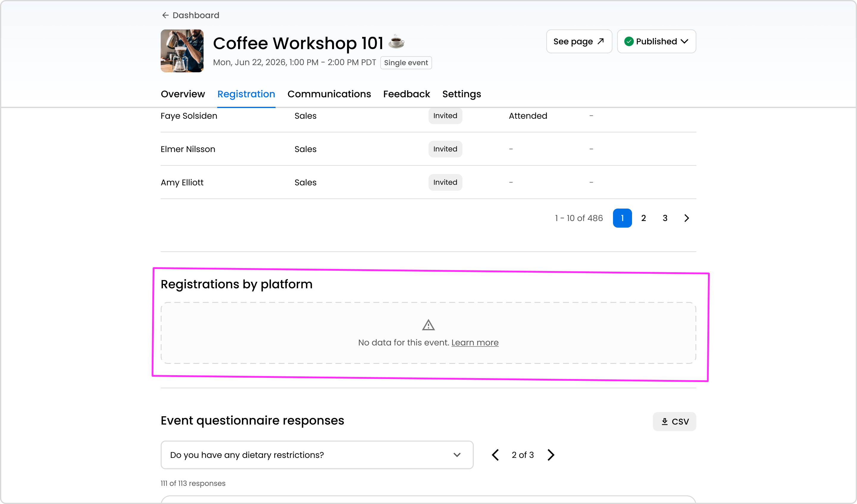Jump to attendee page 3
Image resolution: width=857 pixels, height=504 pixels.
click(x=665, y=218)
